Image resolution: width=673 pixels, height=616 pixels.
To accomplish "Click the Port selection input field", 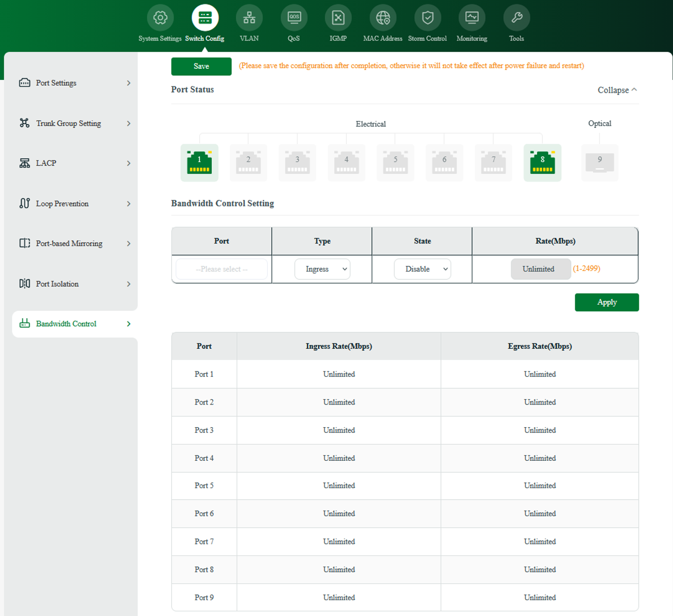I will (x=221, y=269).
